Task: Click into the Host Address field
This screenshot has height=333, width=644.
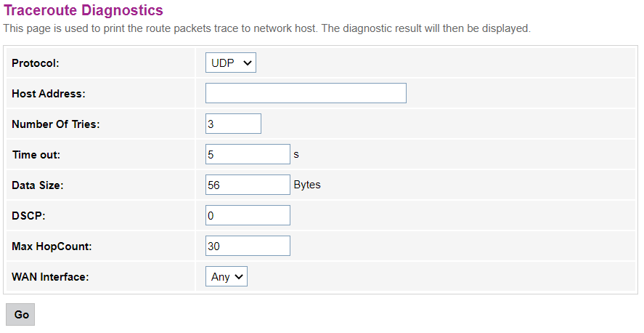Action: 305,93
